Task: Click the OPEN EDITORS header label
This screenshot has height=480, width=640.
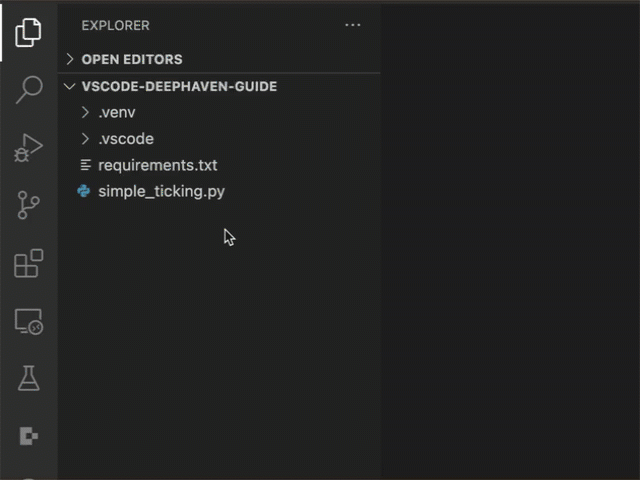Action: pos(132,59)
